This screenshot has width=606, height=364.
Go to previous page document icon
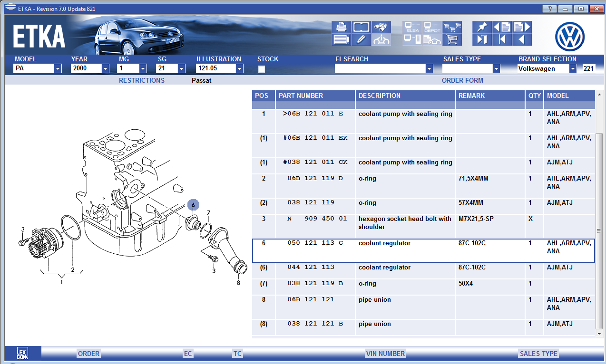502,27
